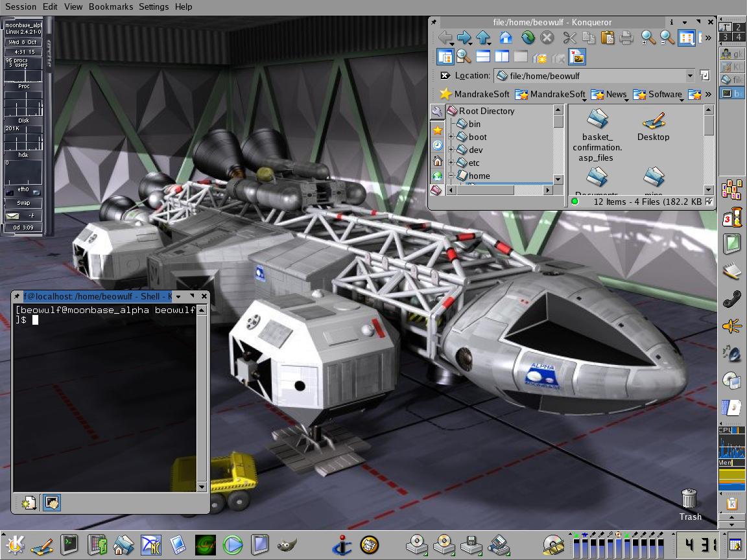Go up one directory in Konqueror
This screenshot has height=560, width=747.
(483, 38)
